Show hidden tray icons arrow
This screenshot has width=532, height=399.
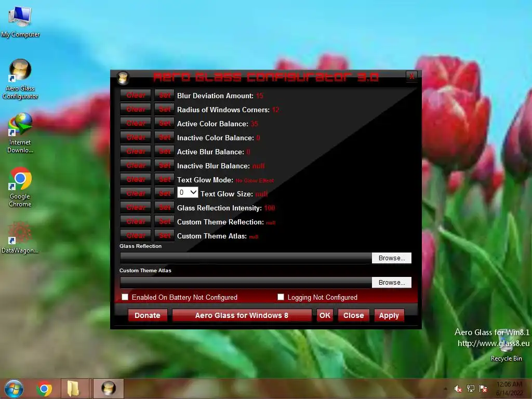[445, 389]
